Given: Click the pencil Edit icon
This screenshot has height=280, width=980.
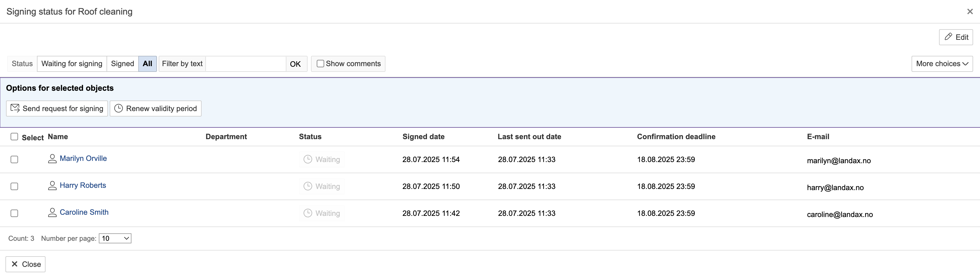Looking at the screenshot, I should tap(948, 37).
